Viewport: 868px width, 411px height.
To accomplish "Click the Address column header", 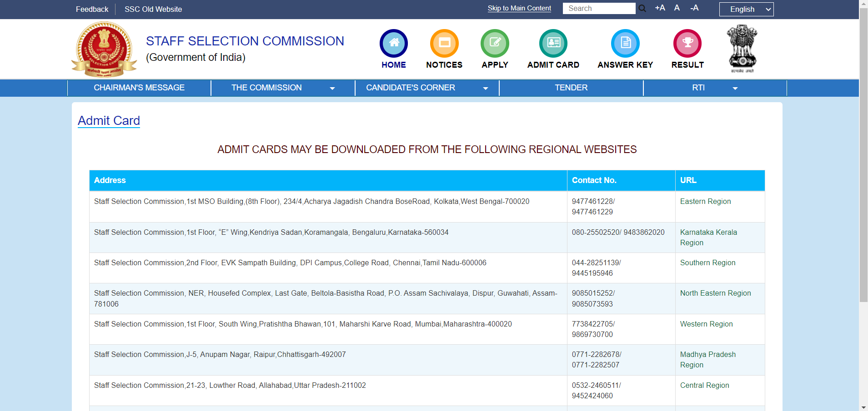I will coord(328,180).
